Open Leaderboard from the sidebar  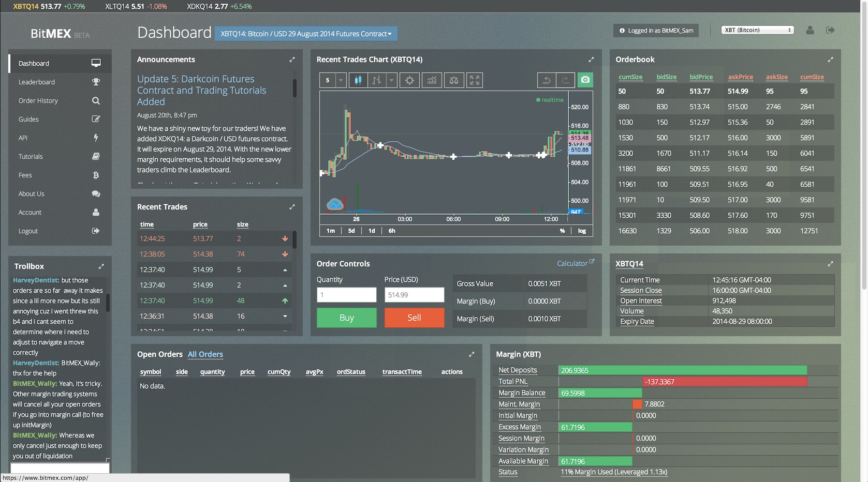tap(37, 82)
